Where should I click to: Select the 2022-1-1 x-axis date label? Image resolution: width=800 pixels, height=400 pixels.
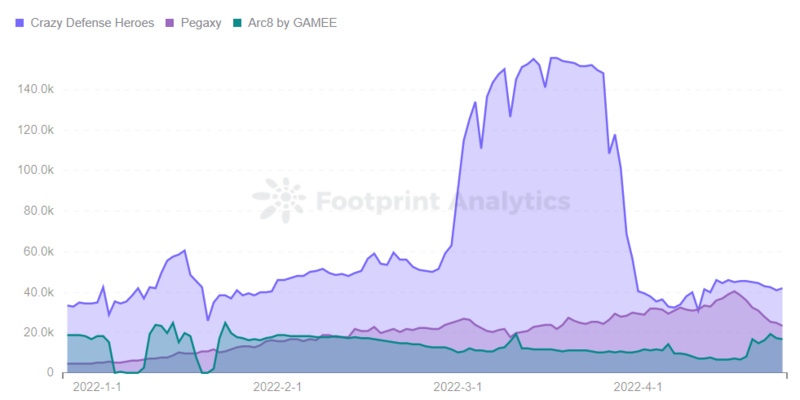(97, 385)
